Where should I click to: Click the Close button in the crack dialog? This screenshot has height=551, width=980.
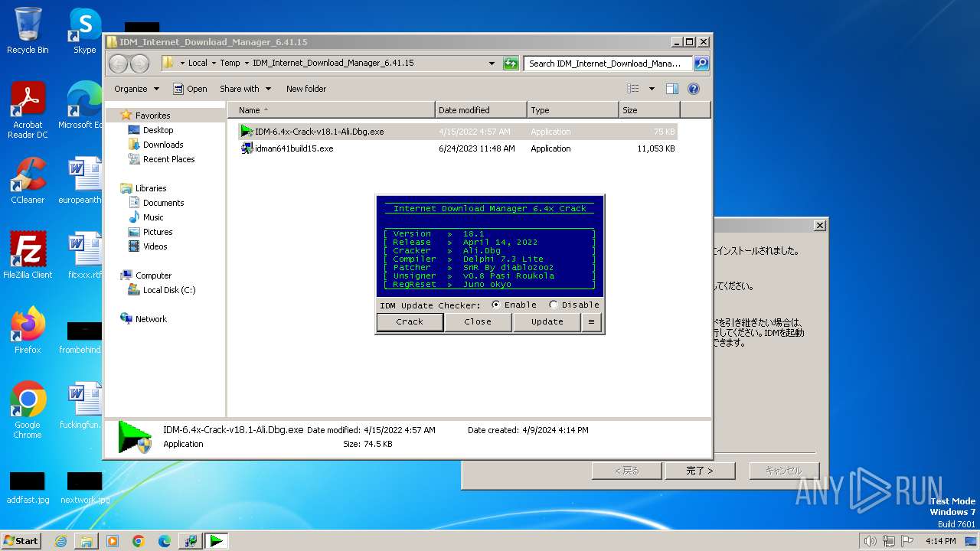point(478,322)
